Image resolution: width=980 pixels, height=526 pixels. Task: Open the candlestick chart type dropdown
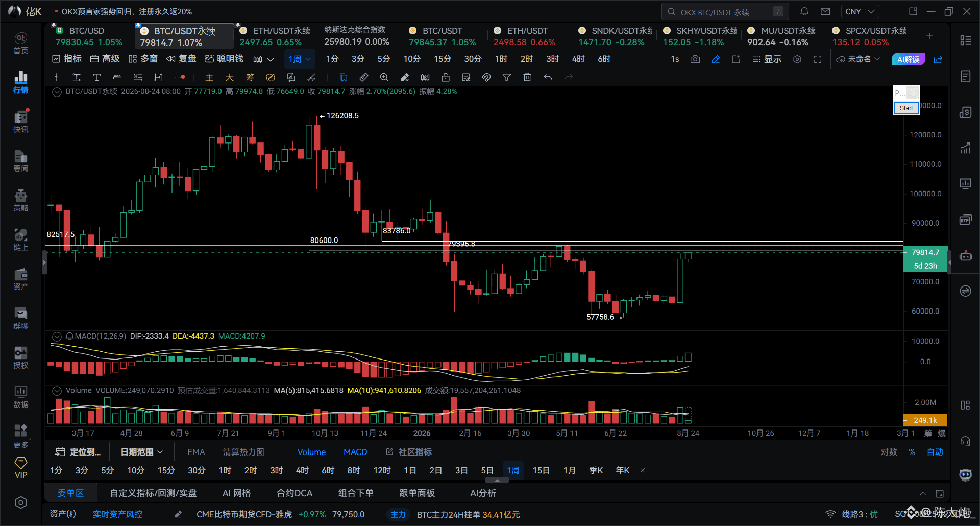tap(263, 59)
